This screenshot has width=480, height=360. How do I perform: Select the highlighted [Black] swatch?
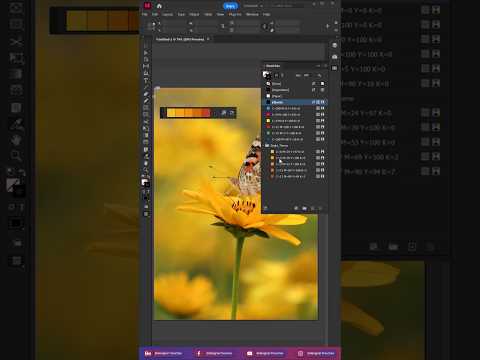tap(295, 102)
